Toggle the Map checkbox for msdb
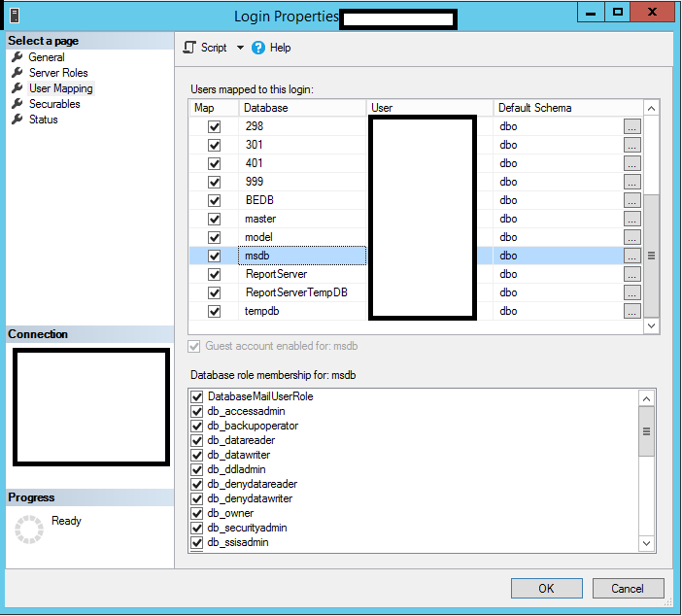682x616 pixels. 214,256
